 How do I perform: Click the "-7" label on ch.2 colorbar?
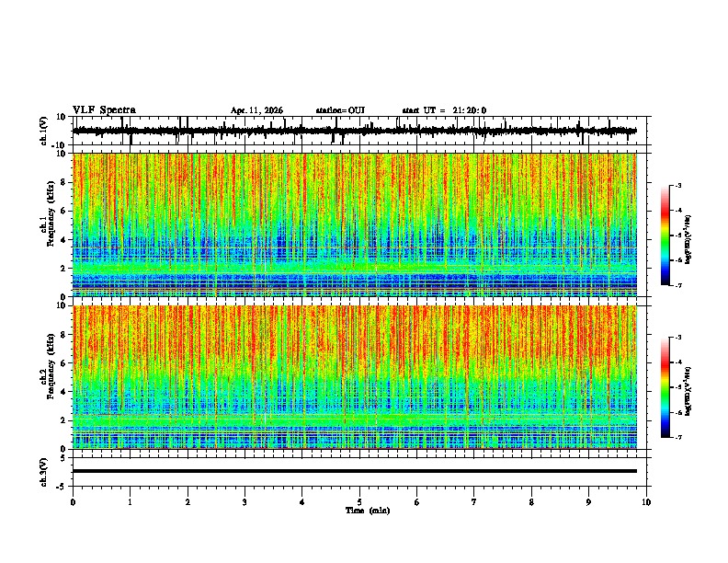[x=678, y=437]
